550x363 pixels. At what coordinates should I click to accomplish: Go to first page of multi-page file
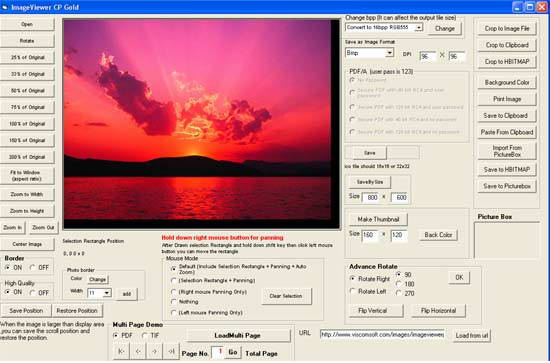tap(122, 351)
